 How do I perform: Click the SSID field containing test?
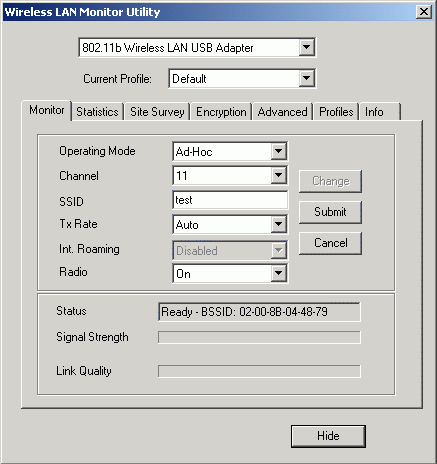[230, 200]
